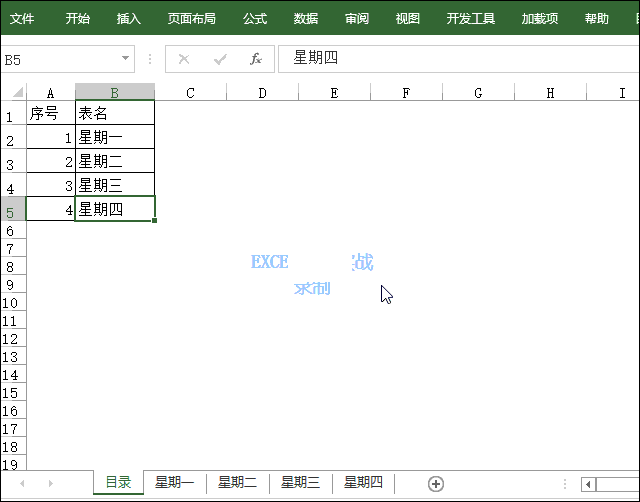Click the cancel X icon in formula bar
Image resolution: width=640 pixels, height=502 pixels.
(x=184, y=59)
